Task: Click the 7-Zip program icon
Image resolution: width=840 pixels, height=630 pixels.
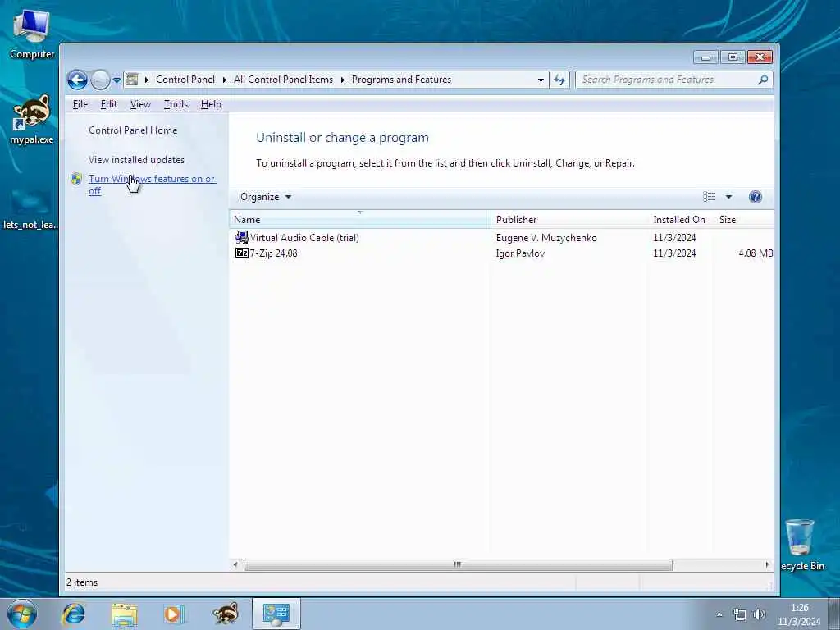Action: click(x=242, y=253)
